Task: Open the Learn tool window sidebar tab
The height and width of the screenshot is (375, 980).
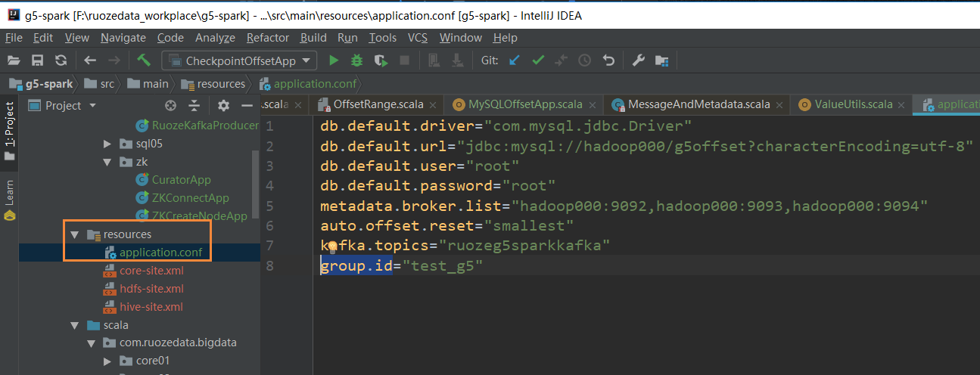Action: (9, 200)
